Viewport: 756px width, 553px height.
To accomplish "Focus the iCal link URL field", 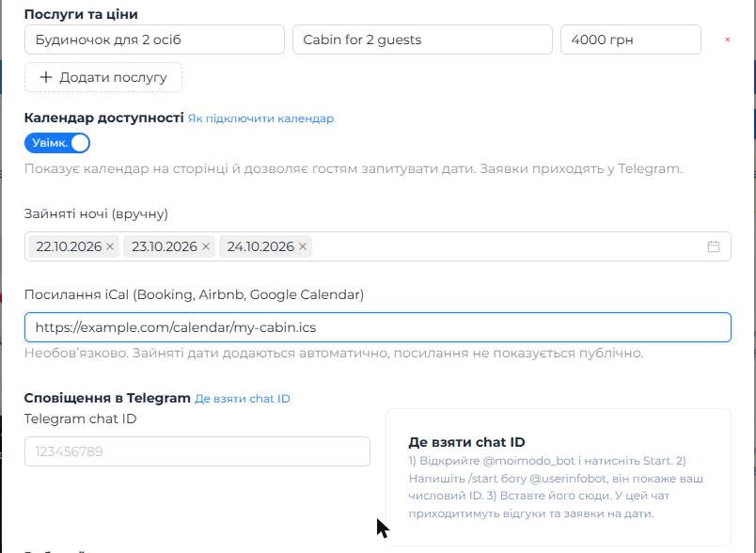I will tap(378, 327).
